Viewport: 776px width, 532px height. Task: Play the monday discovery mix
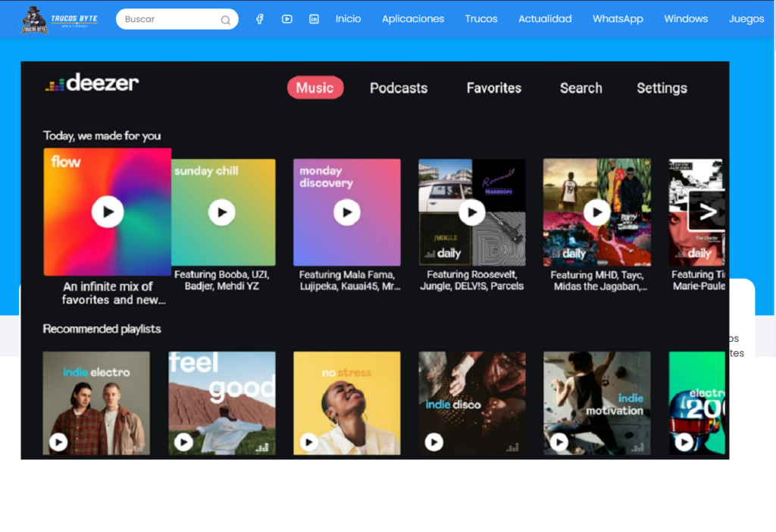coord(347,212)
